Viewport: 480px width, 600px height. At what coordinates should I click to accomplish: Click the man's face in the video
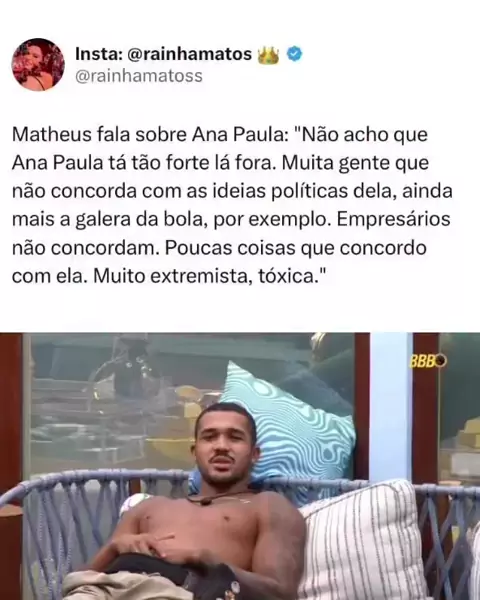click(x=225, y=444)
